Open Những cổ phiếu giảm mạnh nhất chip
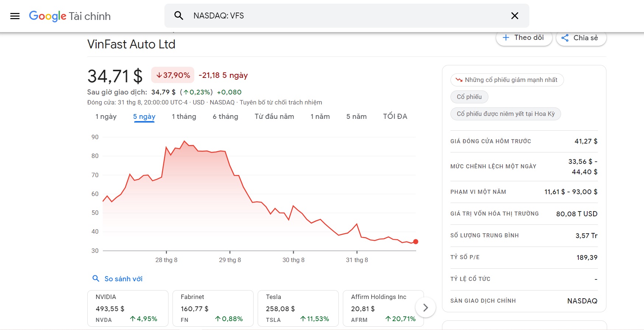The image size is (644, 330). [507, 80]
